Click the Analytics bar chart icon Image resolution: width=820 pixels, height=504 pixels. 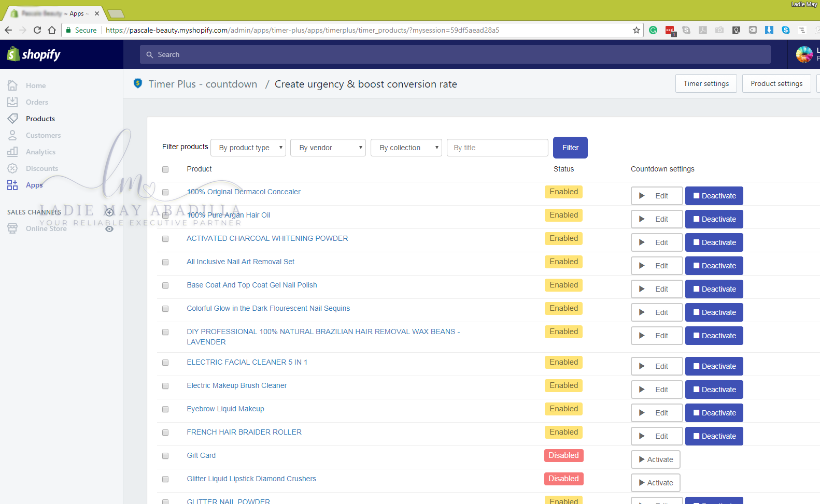[12, 152]
